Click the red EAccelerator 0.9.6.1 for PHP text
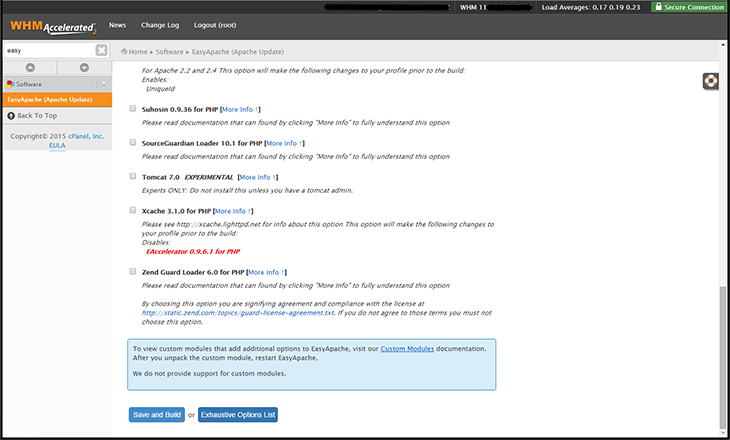 click(x=193, y=251)
